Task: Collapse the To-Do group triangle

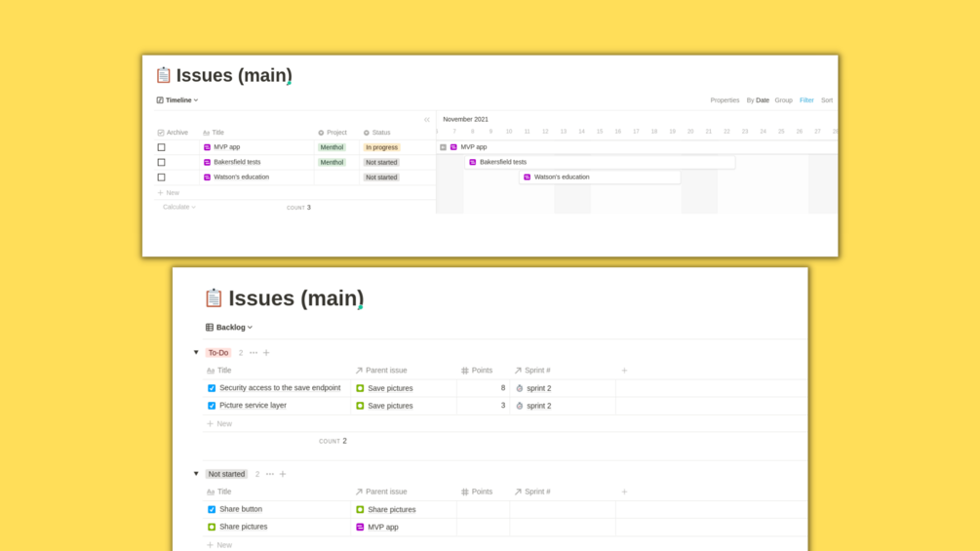Action: [196, 352]
